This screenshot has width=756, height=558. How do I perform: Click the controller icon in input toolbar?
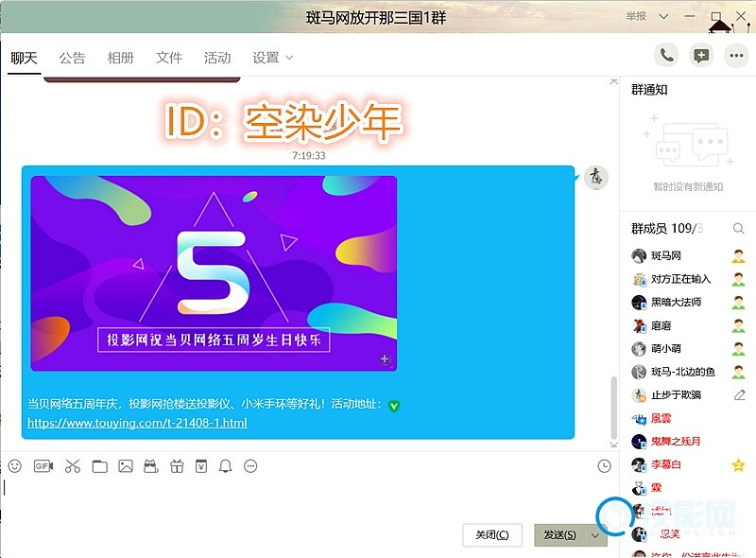pos(151,466)
